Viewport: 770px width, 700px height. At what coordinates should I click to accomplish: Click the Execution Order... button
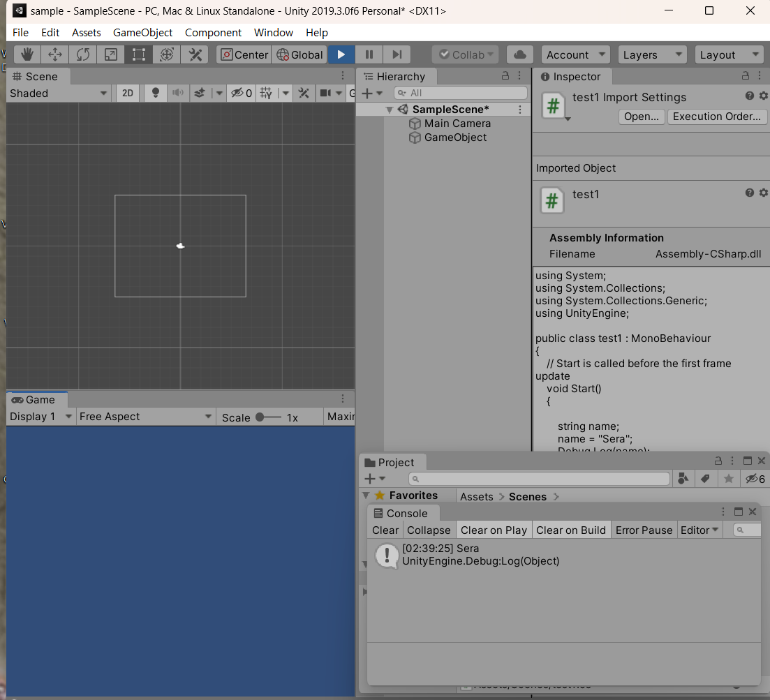coord(716,117)
